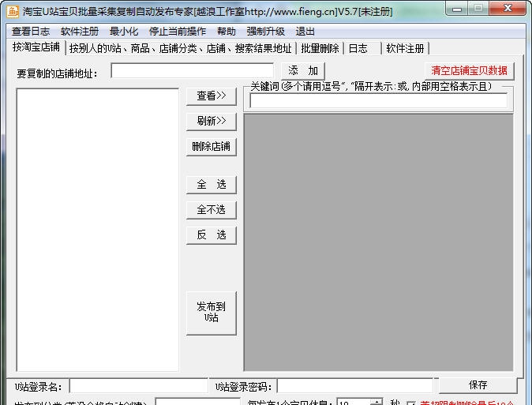Click inside the white shop list box

[98, 230]
